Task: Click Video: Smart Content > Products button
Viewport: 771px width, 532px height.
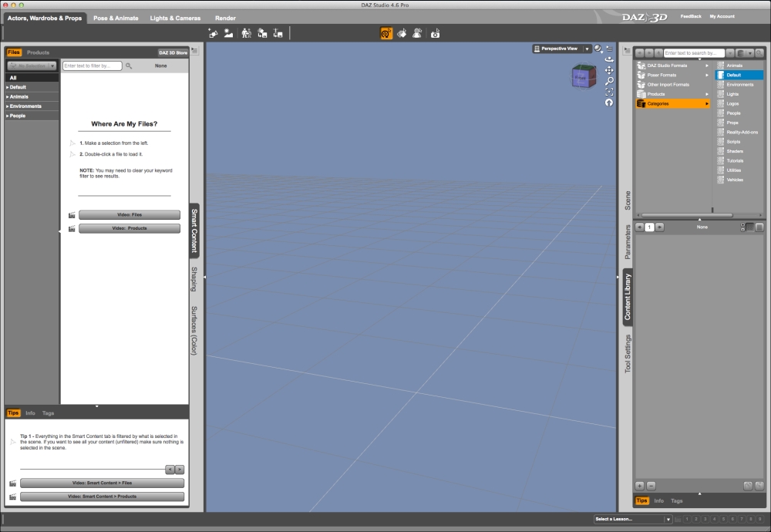Action: pyautogui.click(x=103, y=497)
